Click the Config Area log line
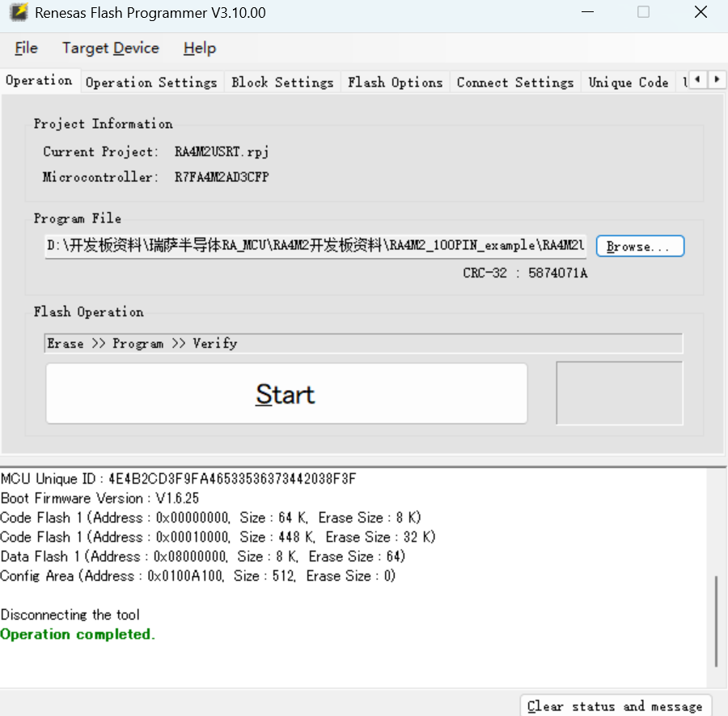This screenshot has height=716, width=728. [198, 576]
